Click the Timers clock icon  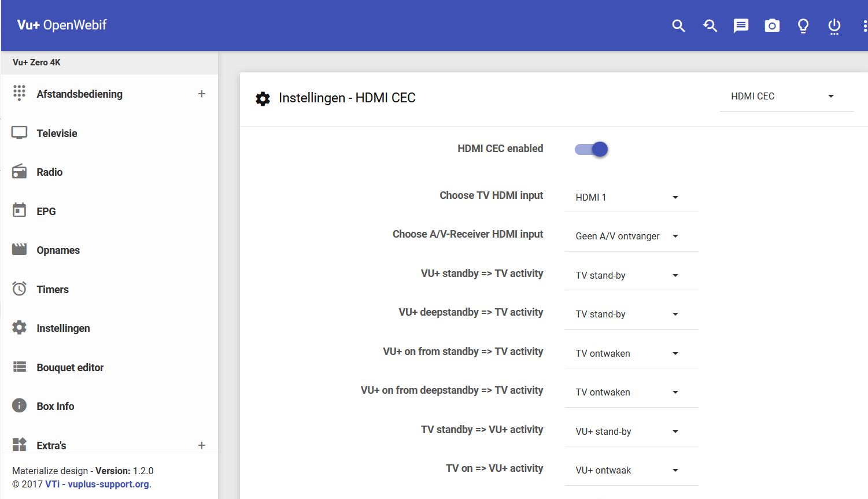click(x=19, y=289)
